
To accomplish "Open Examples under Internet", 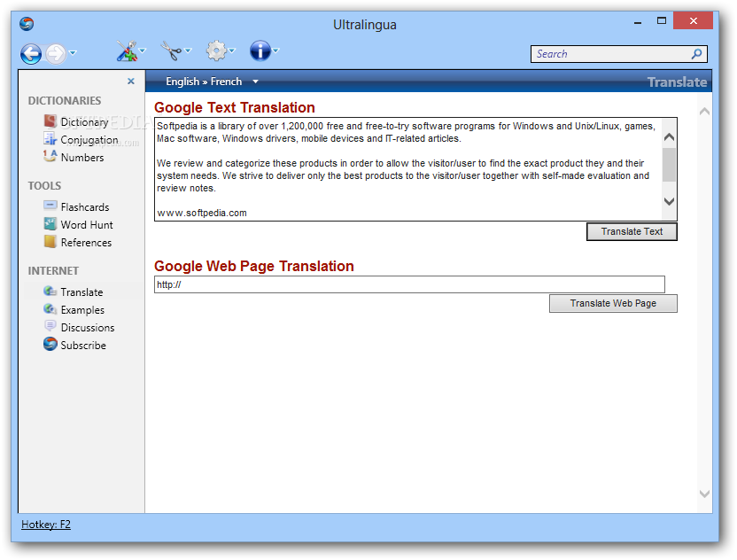I will pyautogui.click(x=82, y=310).
